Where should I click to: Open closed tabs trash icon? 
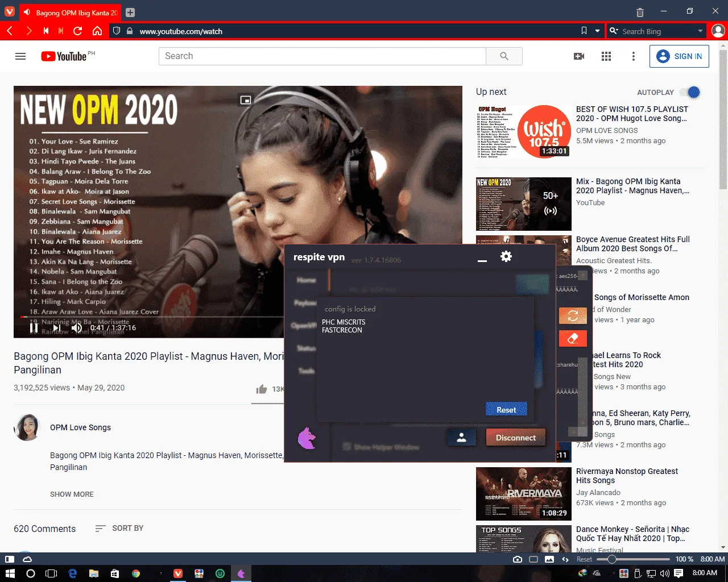pos(640,12)
